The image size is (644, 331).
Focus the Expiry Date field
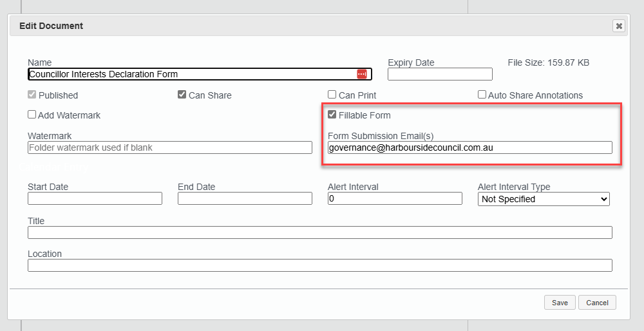coord(440,74)
